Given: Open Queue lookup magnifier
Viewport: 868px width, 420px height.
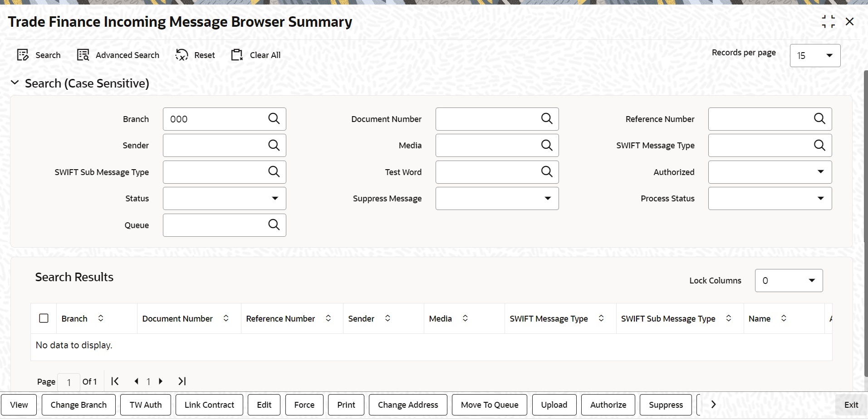Looking at the screenshot, I should coord(274,225).
